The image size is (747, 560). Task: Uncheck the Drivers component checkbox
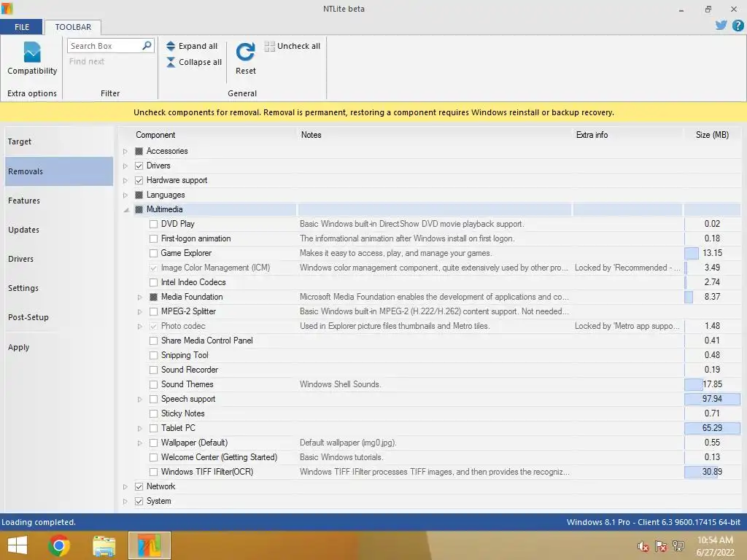click(x=139, y=166)
